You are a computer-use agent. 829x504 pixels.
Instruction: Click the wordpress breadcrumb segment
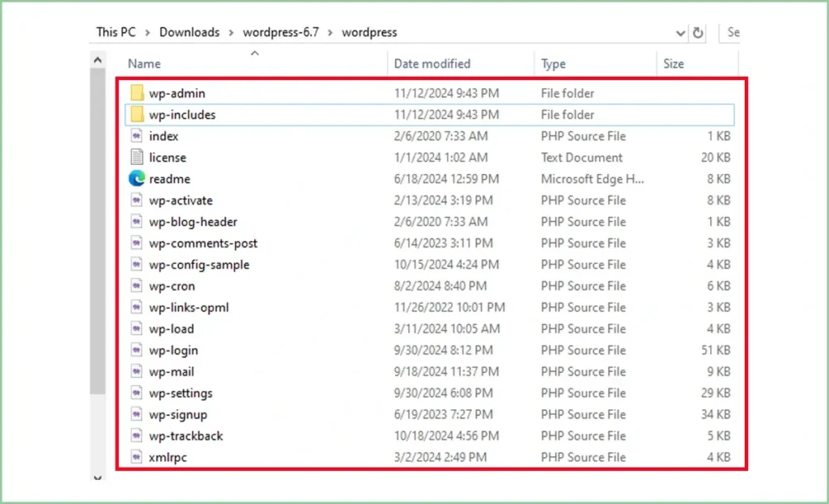pos(369,32)
